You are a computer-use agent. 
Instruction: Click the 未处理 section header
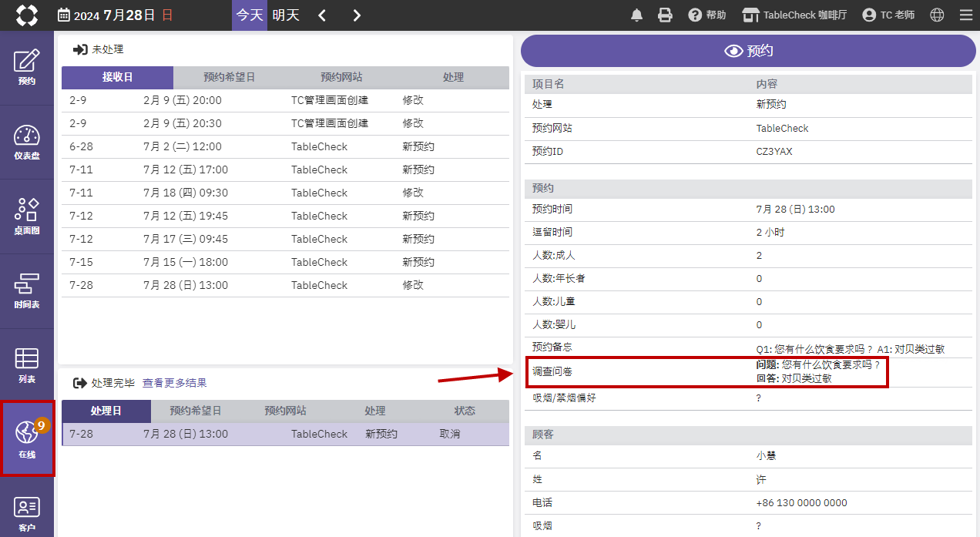pos(99,49)
